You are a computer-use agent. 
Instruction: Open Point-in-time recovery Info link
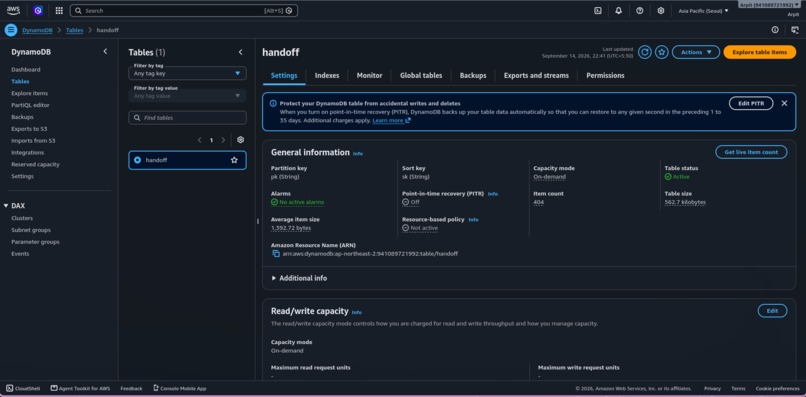coord(493,194)
